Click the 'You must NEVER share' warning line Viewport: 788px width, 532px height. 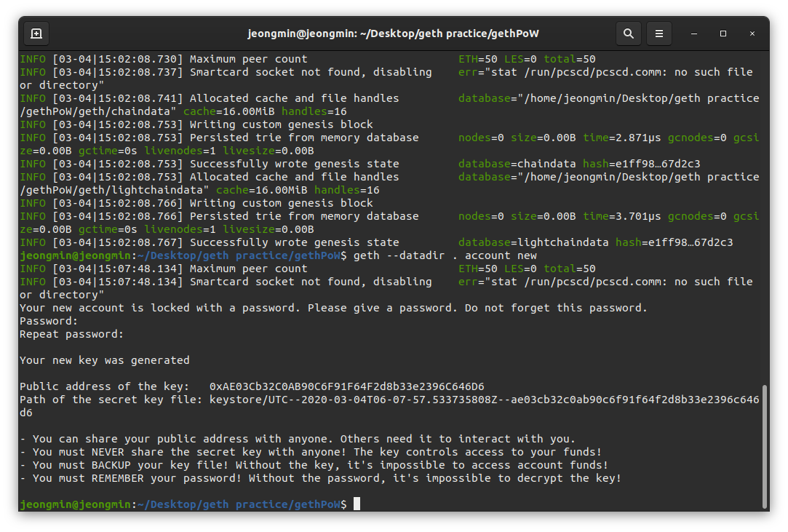[311, 452]
